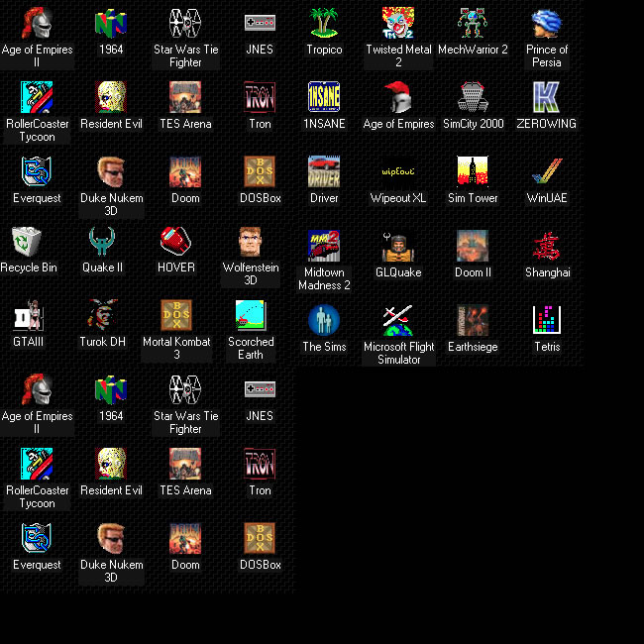Select the Doom II shortcut
Screen dimensions: 644x644
click(473, 246)
